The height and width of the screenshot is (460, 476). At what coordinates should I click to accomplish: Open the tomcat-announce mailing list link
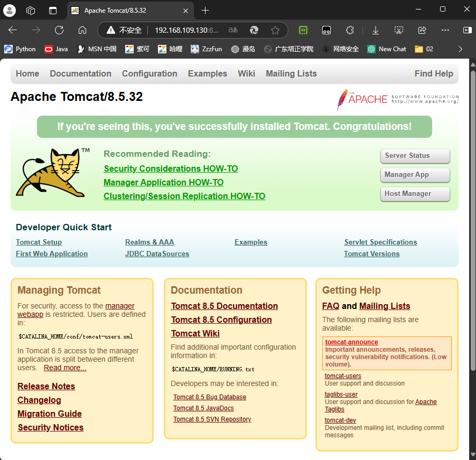click(351, 342)
